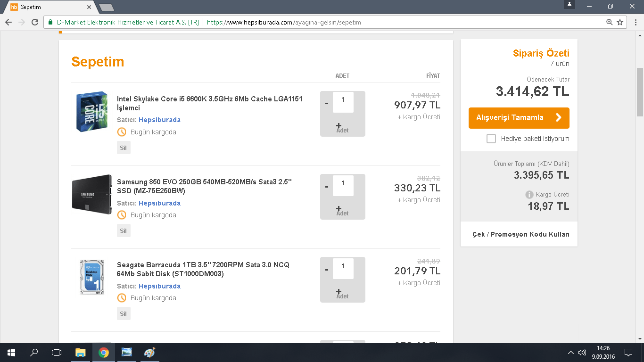This screenshot has height=362, width=644.
Task: Click Alışverişi Tamamla checkout button
Action: [519, 118]
